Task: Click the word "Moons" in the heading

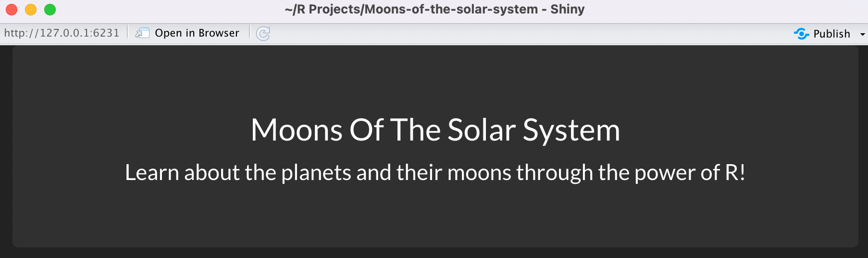Action: tap(297, 130)
